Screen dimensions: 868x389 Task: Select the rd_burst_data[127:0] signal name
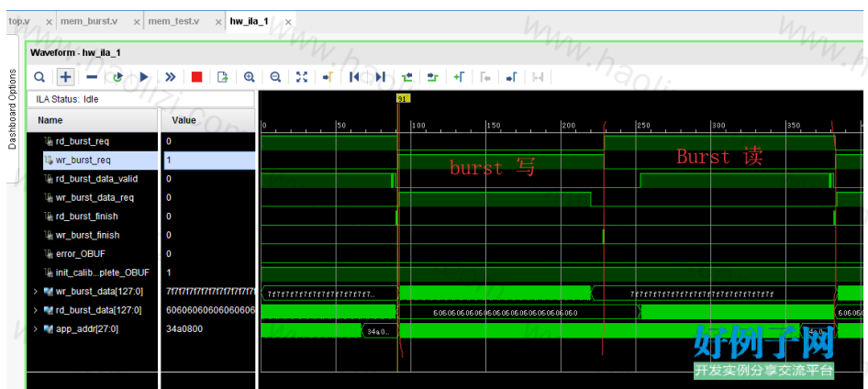98,310
